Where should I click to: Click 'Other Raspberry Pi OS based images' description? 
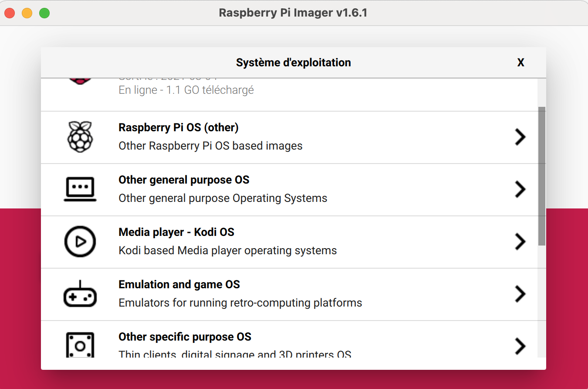click(x=210, y=146)
